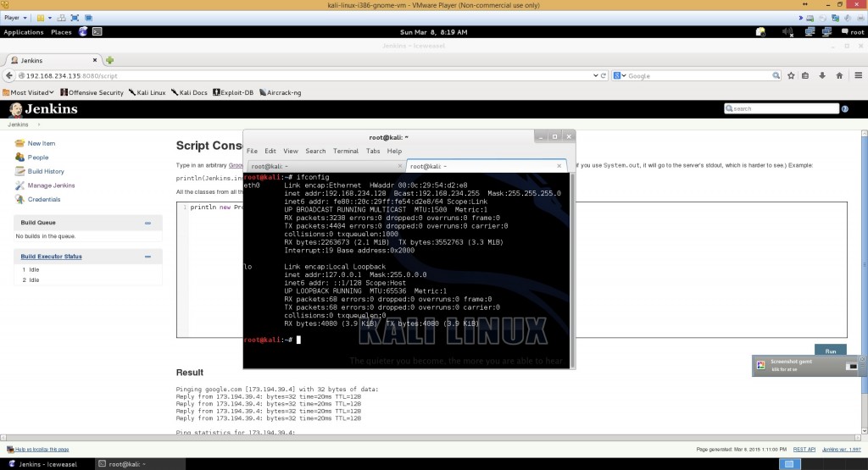This screenshot has height=470, width=868.
Task: Click the search magnifier icon
Action: point(776,75)
